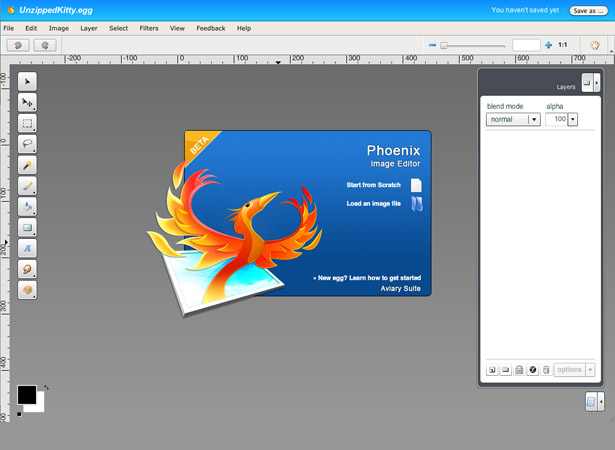Viewport: 615px width, 450px height.
Task: Select the magic wand tool
Action: pos(27,165)
